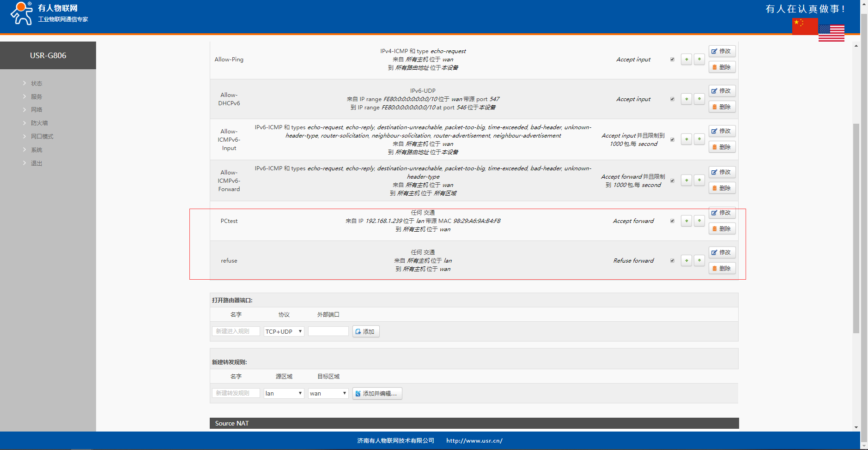The height and width of the screenshot is (450, 868).
Task: Move the Allow-Ping rule down
Action: click(x=699, y=60)
